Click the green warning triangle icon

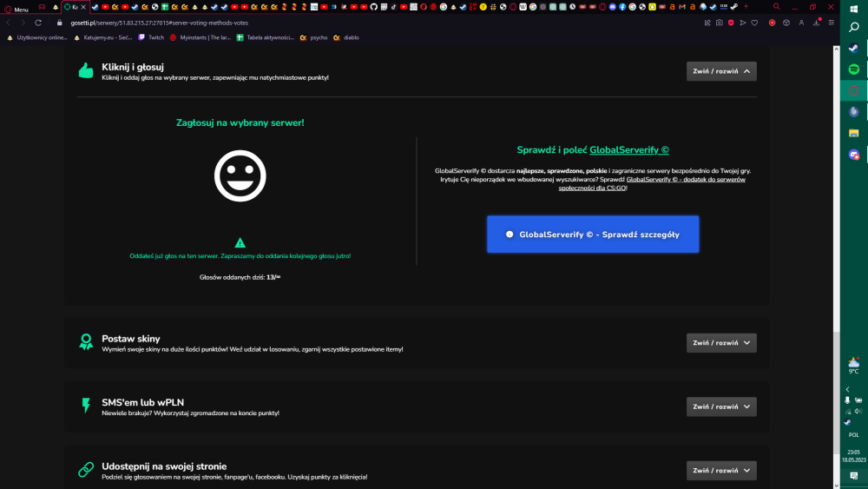click(x=240, y=242)
